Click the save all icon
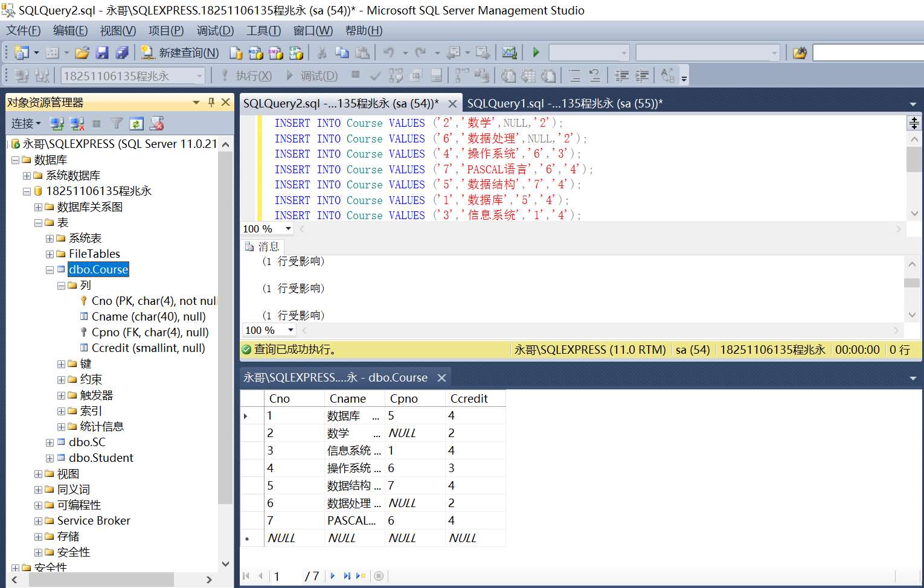Viewport: 924px width, 588px height. pyautogui.click(x=122, y=53)
